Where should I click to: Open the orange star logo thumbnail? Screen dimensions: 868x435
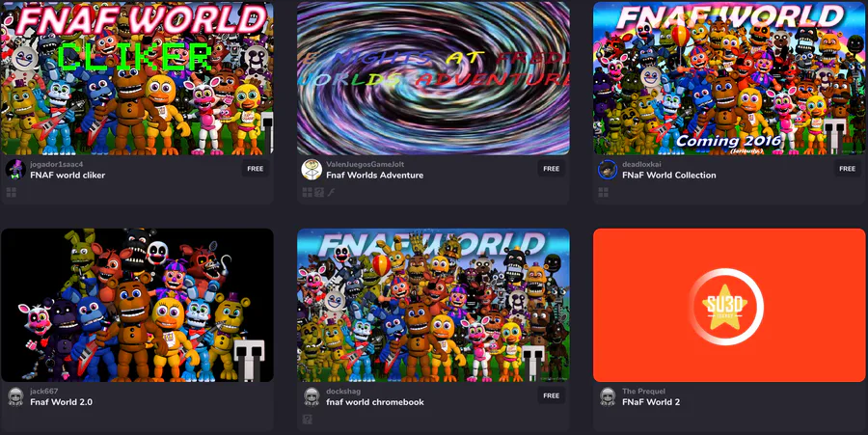coord(729,305)
